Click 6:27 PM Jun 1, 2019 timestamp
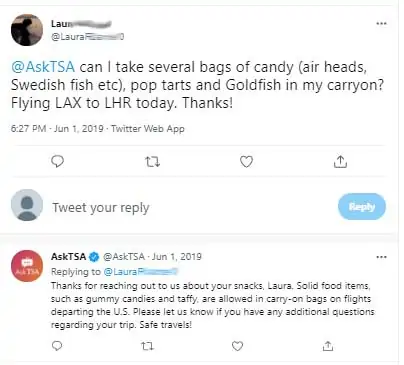404x365 pixels. [57, 129]
